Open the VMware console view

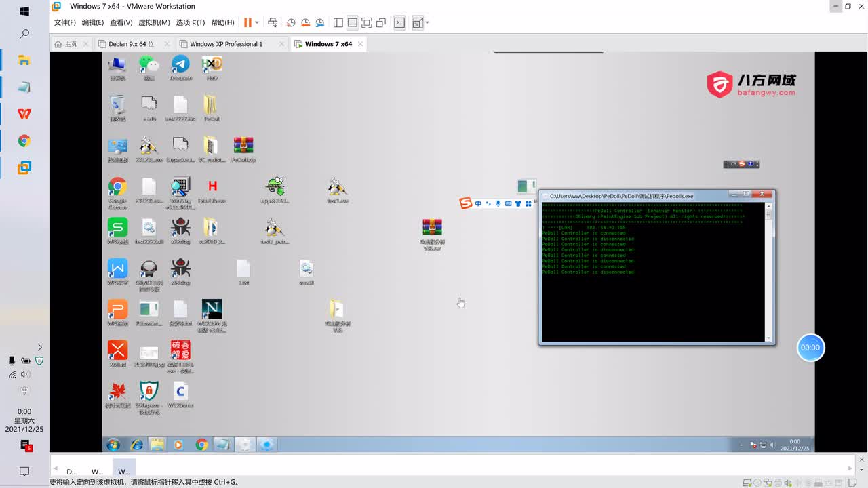tap(400, 22)
